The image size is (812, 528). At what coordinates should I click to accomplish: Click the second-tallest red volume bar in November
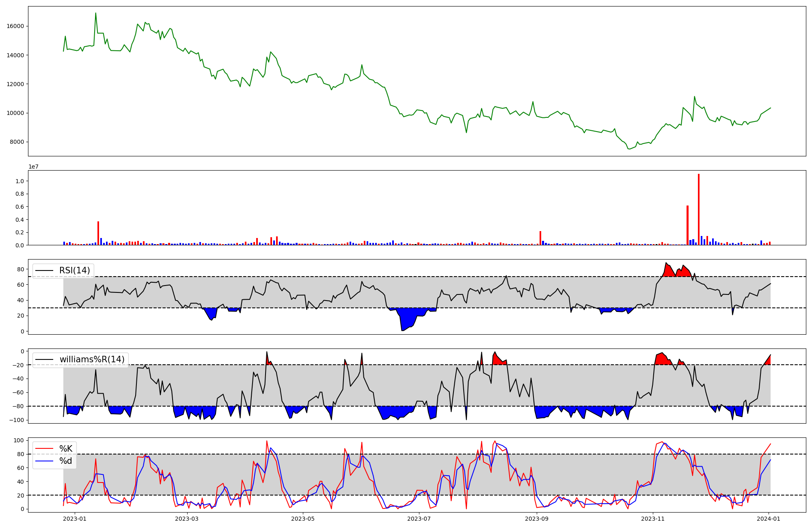pos(687,225)
